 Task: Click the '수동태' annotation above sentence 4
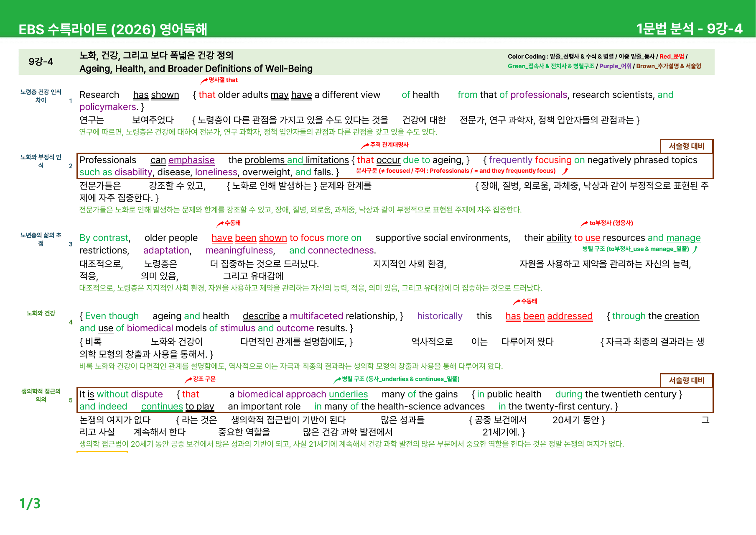pos(529,301)
